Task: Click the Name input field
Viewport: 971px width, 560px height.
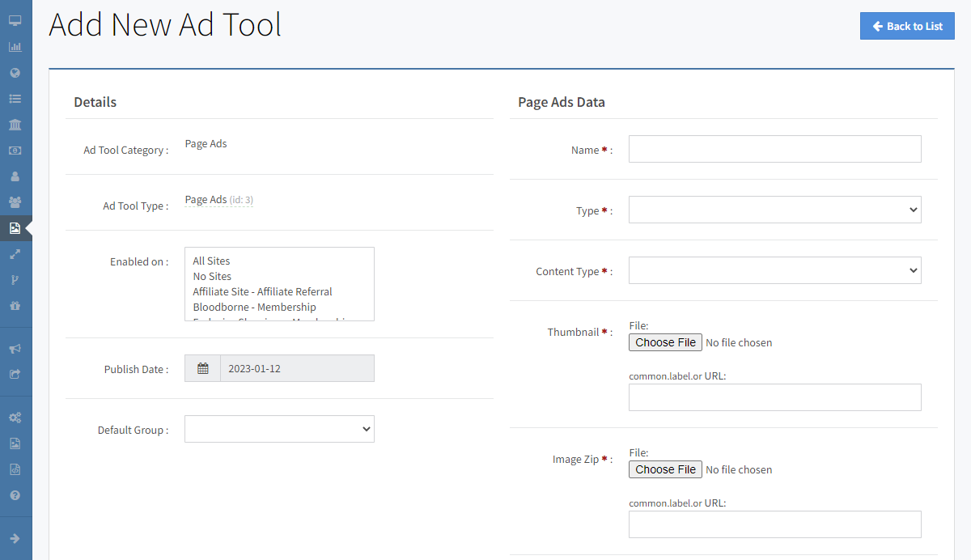Action: click(x=774, y=149)
